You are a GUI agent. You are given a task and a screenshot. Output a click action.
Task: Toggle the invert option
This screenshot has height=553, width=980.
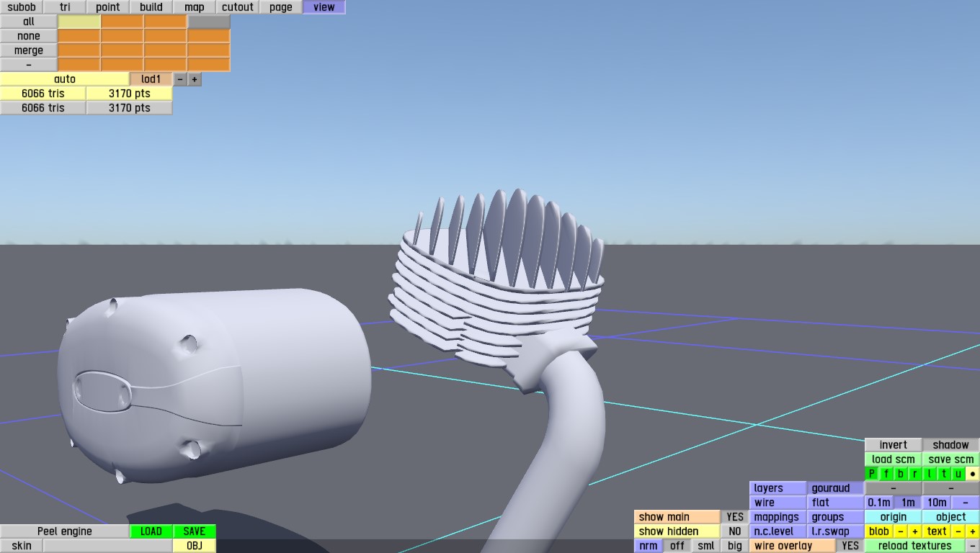894,445
